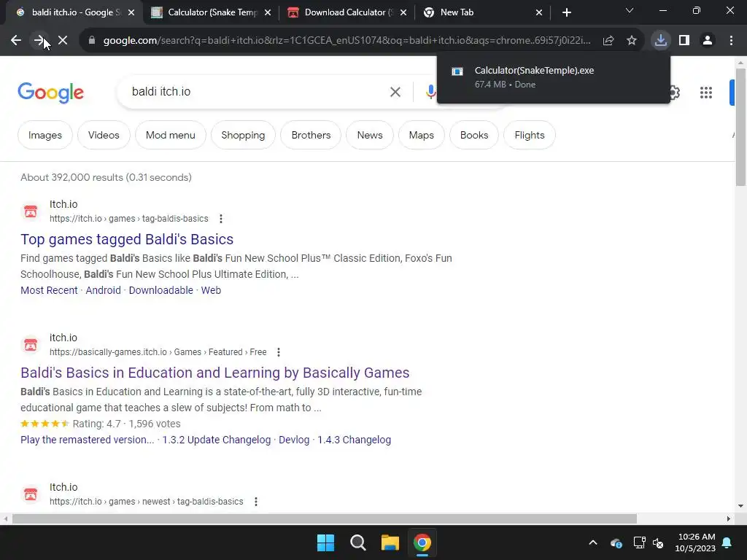Switch to the New Tab tab
Screen dimensions: 747x560
point(481,12)
